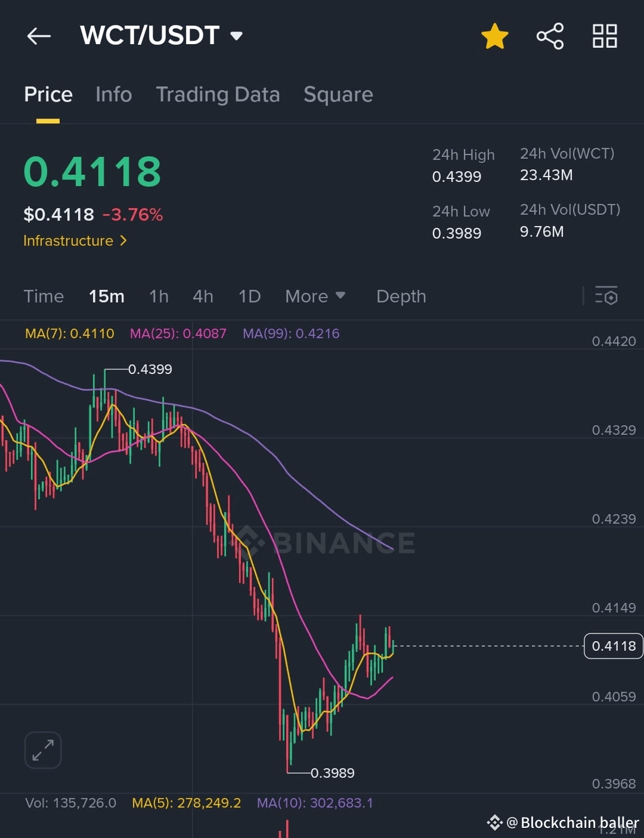The image size is (644, 838).
Task: Select the 15m chart interval
Action: click(107, 296)
